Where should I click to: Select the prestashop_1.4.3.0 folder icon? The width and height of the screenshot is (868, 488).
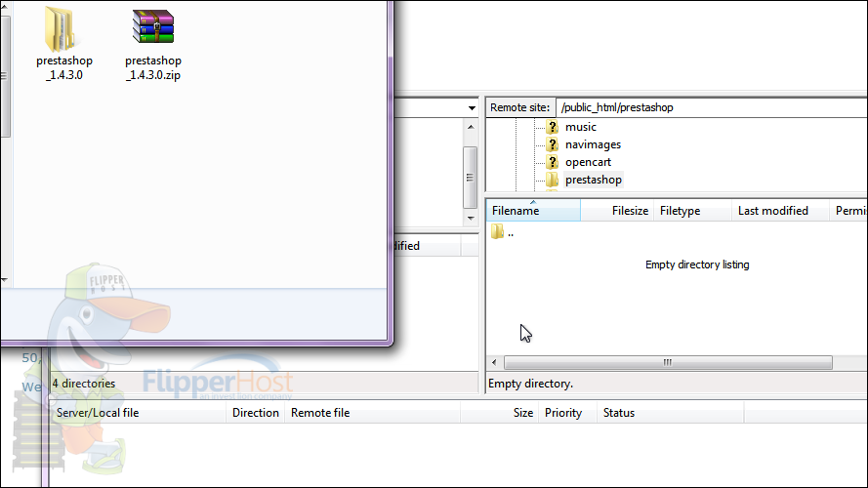point(60,28)
